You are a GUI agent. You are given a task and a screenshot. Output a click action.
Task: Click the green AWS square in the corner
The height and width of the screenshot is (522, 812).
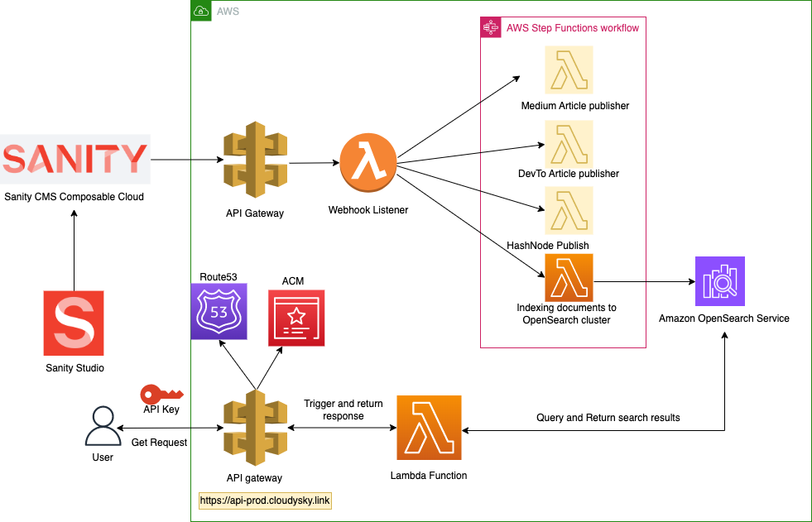200,11
